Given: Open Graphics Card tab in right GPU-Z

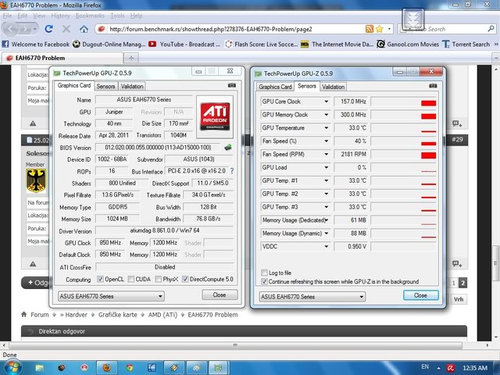Looking at the screenshot, I should coord(275,87).
